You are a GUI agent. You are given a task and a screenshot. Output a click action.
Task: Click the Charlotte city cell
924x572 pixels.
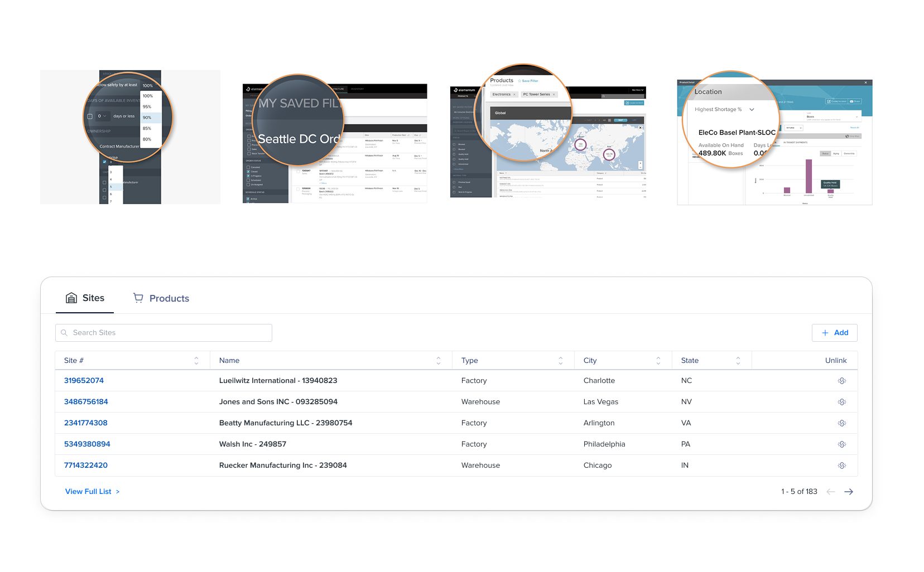pyautogui.click(x=599, y=381)
